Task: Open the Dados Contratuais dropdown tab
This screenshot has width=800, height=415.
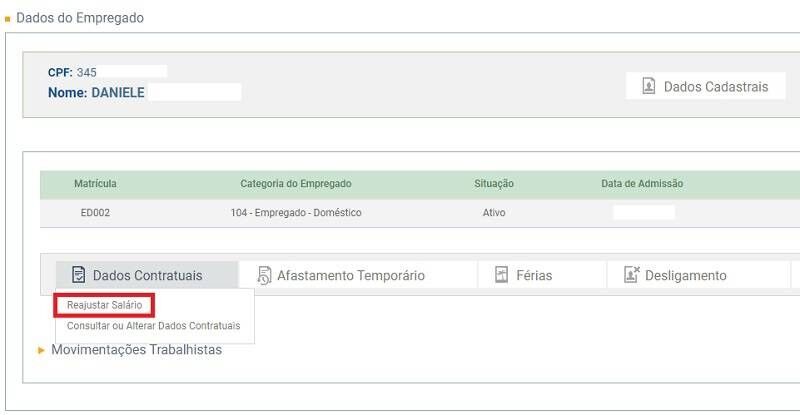Action: click(147, 275)
